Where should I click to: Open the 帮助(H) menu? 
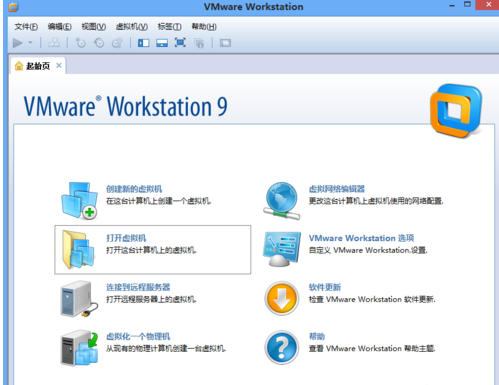tap(204, 27)
